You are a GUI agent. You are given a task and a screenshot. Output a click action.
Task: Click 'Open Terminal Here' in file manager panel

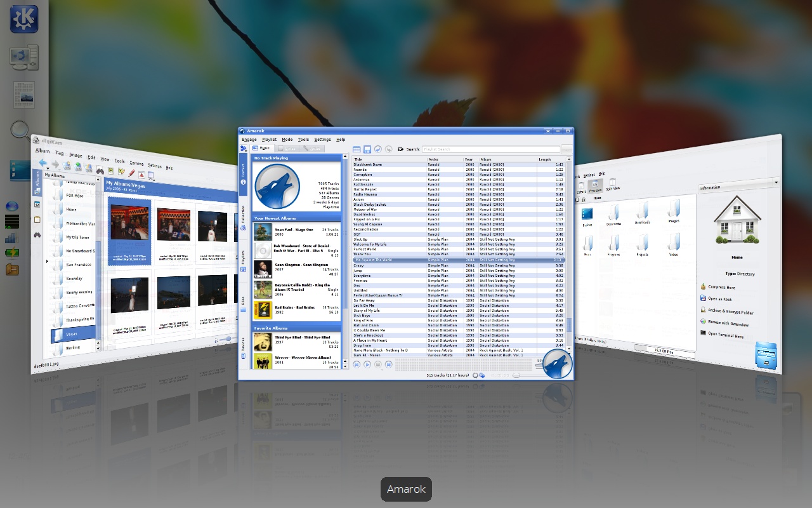pyautogui.click(x=722, y=335)
